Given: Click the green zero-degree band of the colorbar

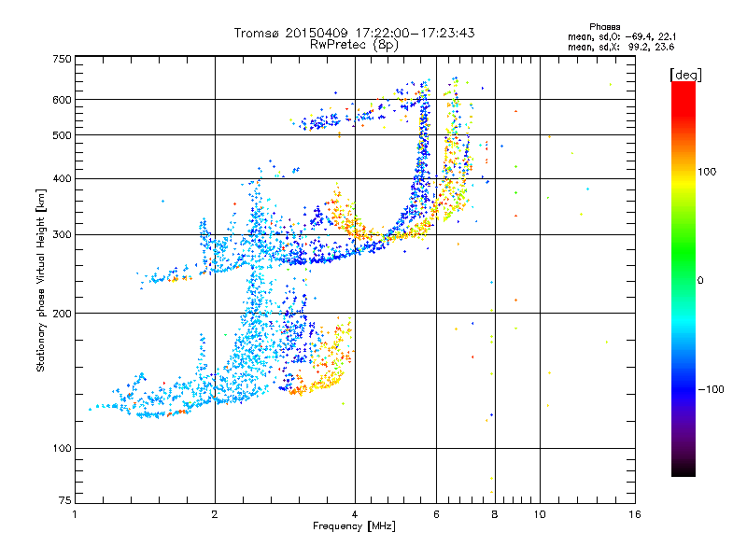Looking at the screenshot, I should pos(684,280).
